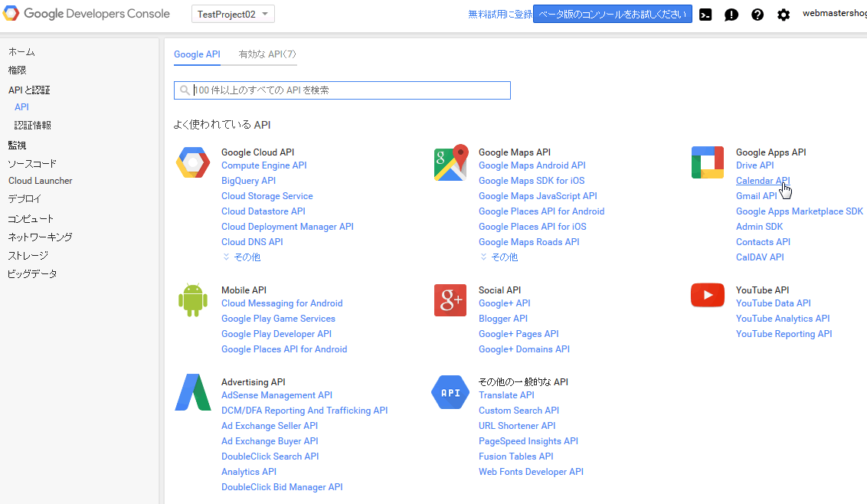Open the Google Maps Roads API link
Image resolution: width=867 pixels, height=504 pixels.
528,242
